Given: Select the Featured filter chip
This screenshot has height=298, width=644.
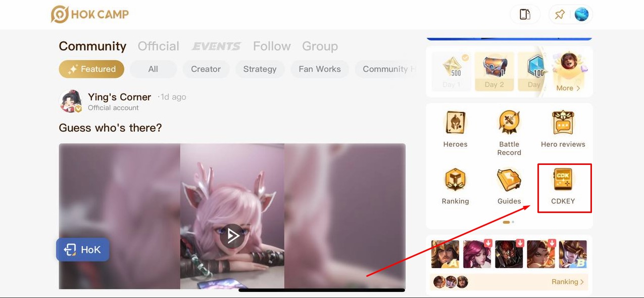Looking at the screenshot, I should [91, 69].
